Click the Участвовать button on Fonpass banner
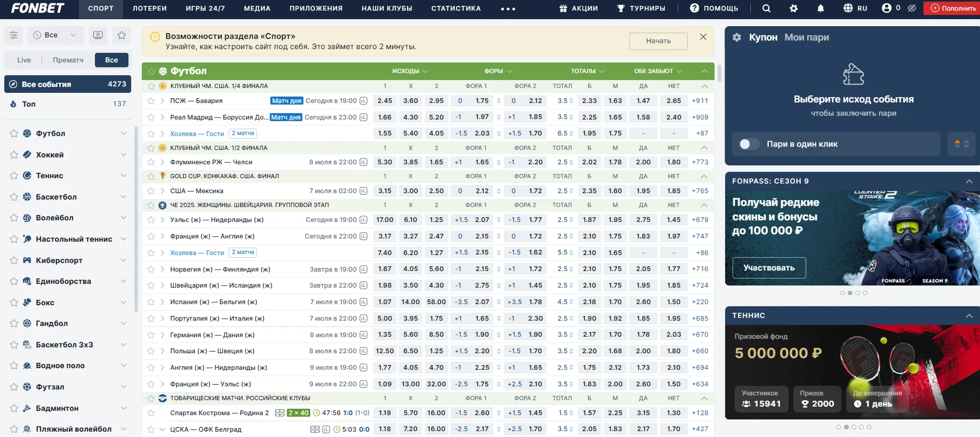This screenshot has width=980, height=437. [x=768, y=268]
